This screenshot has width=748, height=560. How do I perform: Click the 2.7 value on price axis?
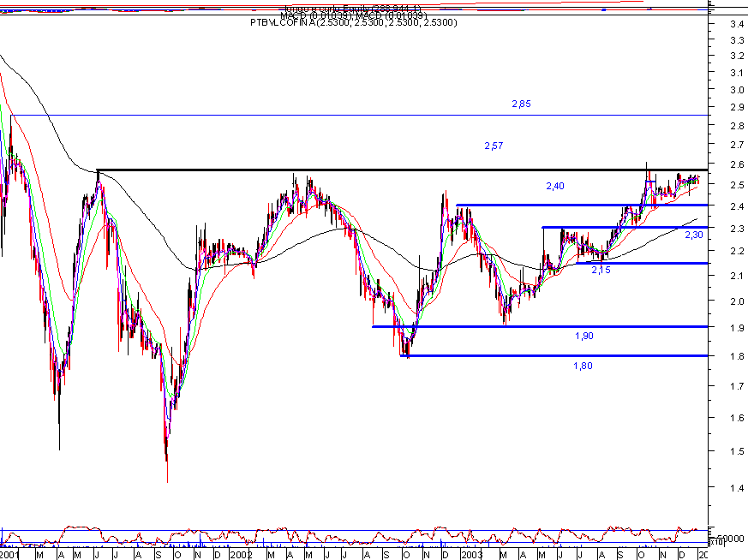[x=737, y=145]
